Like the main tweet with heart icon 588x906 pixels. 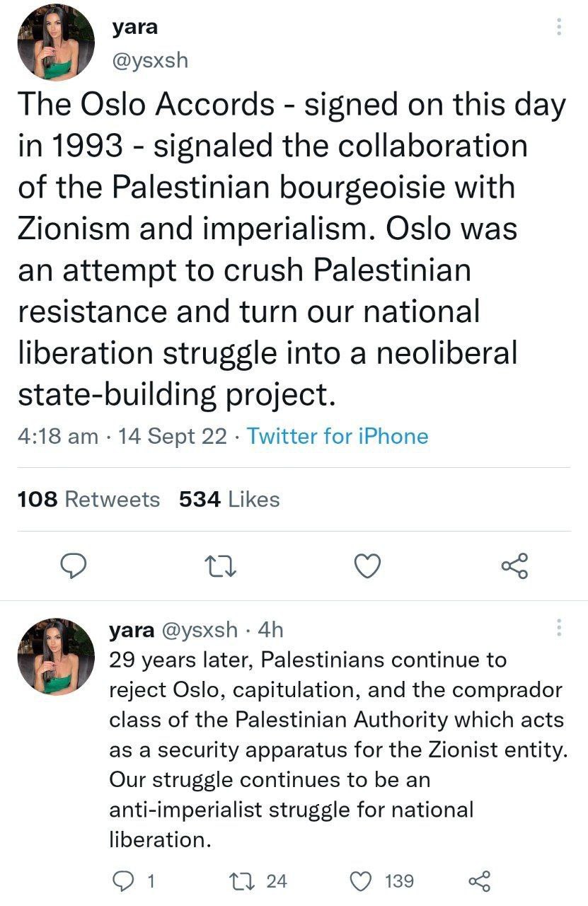point(367,566)
